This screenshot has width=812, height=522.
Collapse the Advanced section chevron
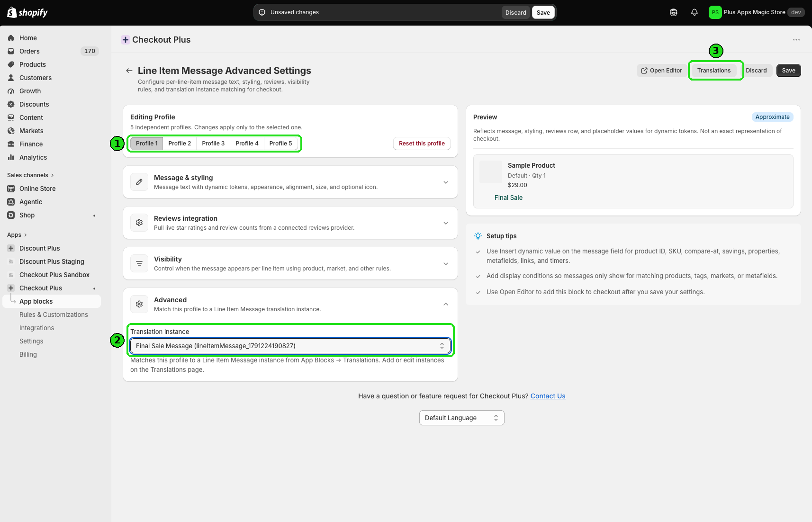tap(446, 304)
